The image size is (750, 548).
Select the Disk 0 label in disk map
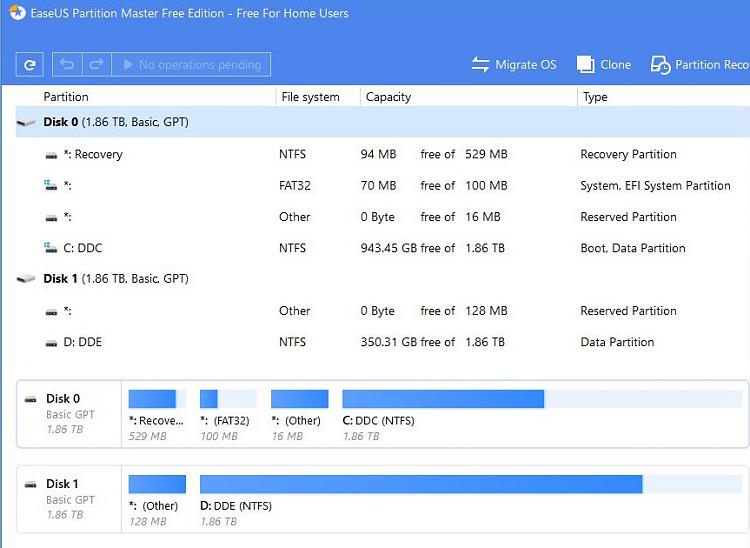click(63, 398)
